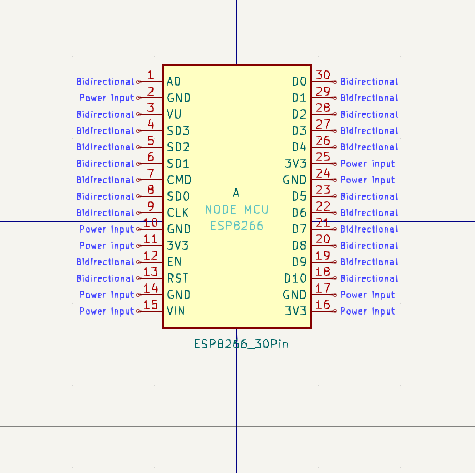This screenshot has height=473, width=475.
Task: Click the SD3 pin label
Action: tap(178, 131)
